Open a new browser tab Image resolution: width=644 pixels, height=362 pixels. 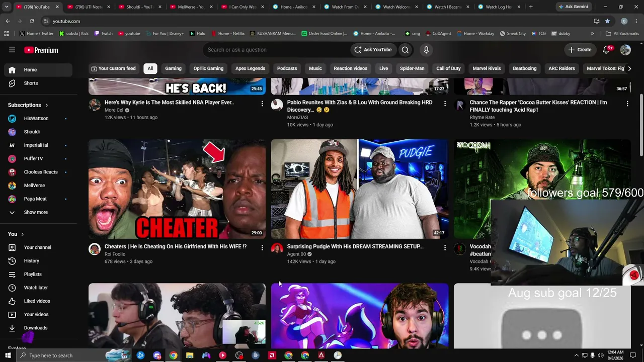coord(531,7)
